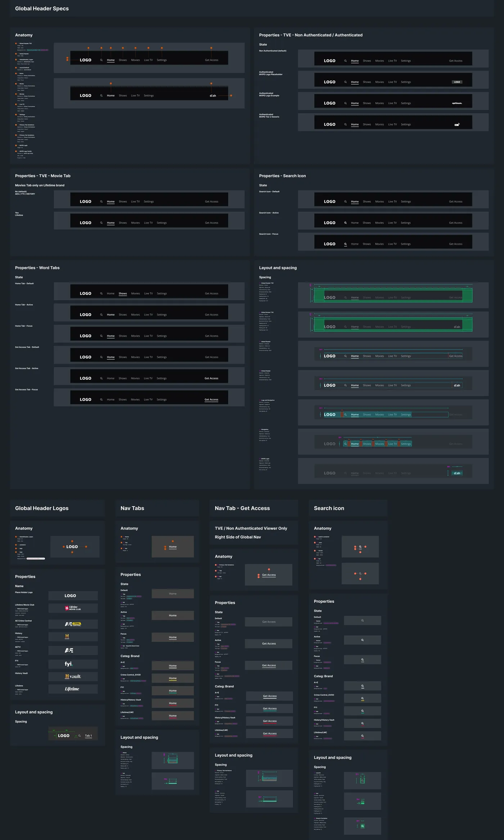This screenshot has width=504, height=840.
Task: Click Get Access in the Get Access Tab - Active row
Action: 211,378
